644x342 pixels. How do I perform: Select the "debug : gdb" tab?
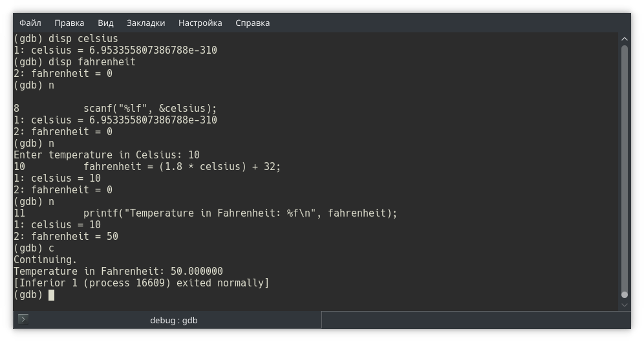[x=173, y=320]
